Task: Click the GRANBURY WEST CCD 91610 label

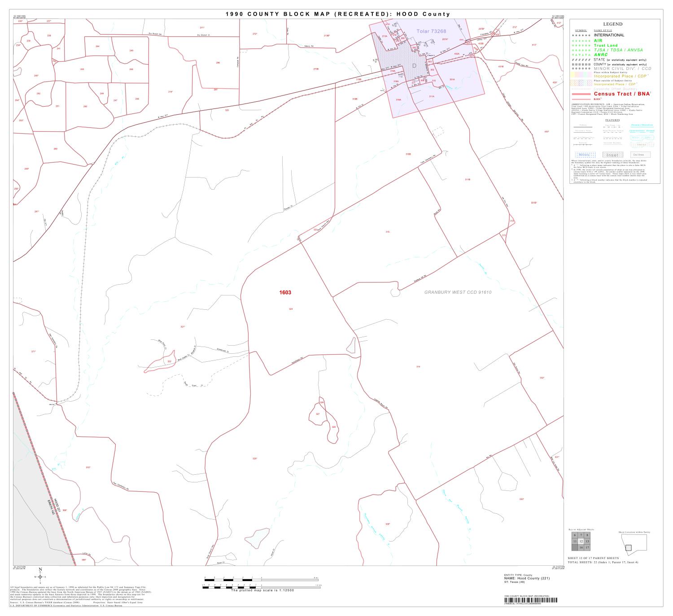Action: click(458, 292)
